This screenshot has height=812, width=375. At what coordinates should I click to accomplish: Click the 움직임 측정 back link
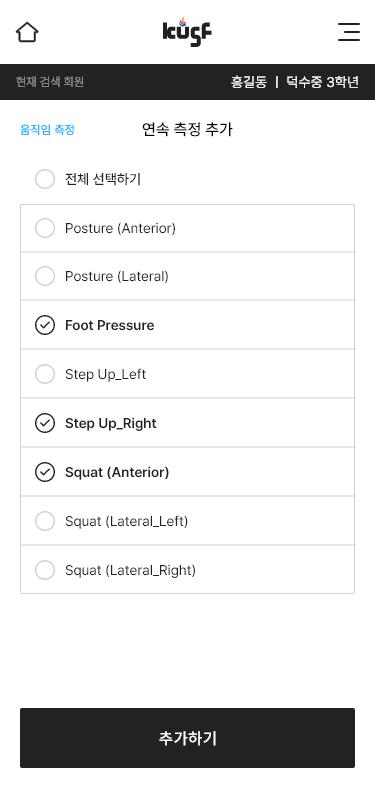[x=47, y=129]
